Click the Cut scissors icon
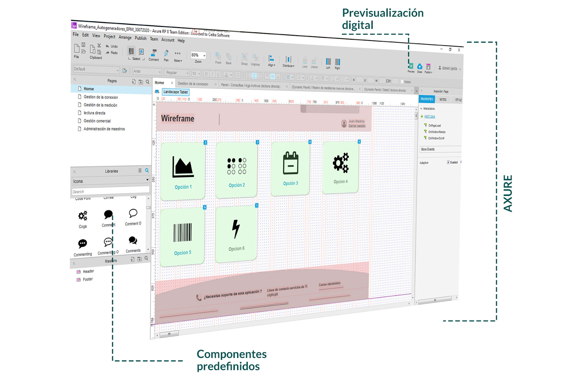Image resolution: width=588 pixels, height=385 pixels. (99, 45)
